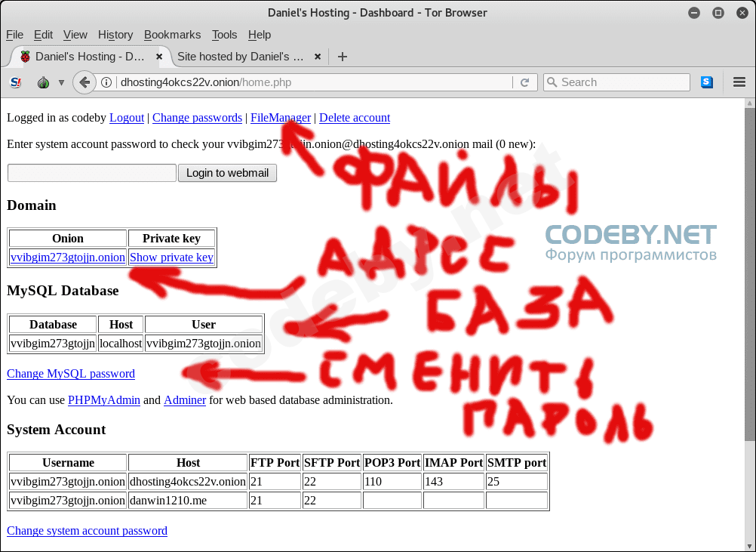
Task: Open the vvibgim273gtojjn.onion domain link
Action: [x=68, y=257]
